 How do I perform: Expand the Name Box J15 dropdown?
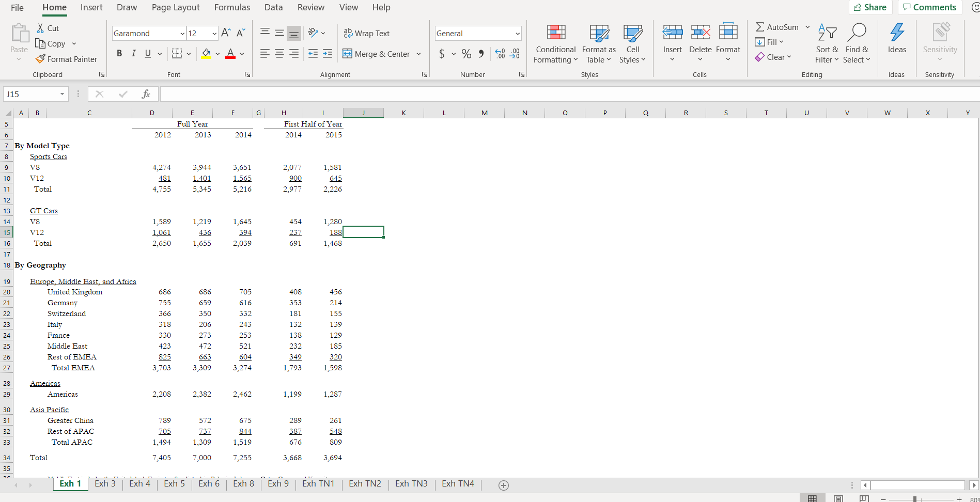62,94
